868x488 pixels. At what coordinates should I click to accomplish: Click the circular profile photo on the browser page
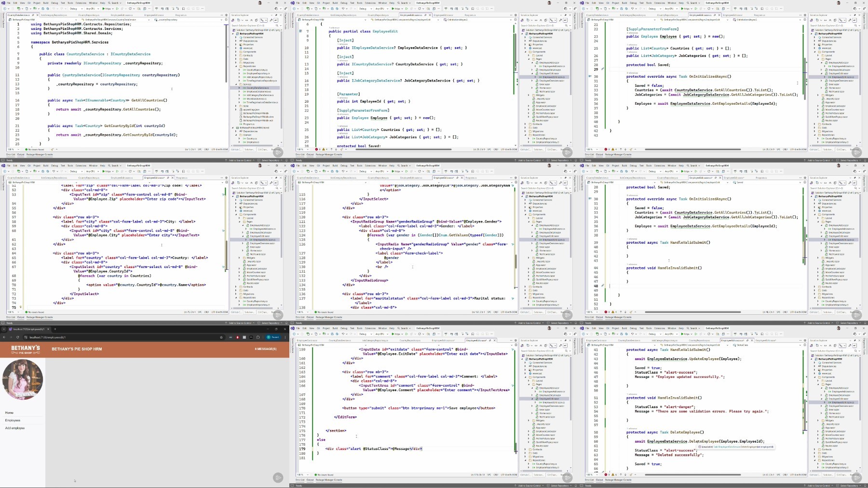click(x=23, y=379)
